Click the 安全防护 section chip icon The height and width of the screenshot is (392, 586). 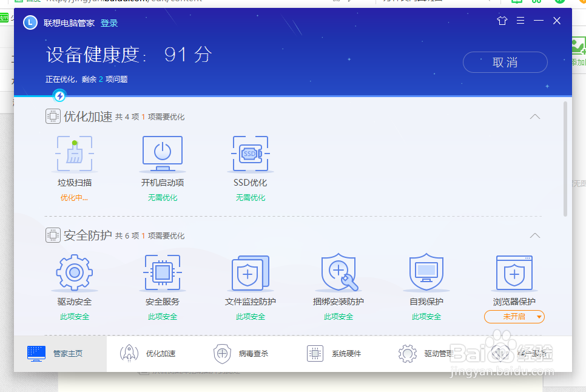coord(53,235)
